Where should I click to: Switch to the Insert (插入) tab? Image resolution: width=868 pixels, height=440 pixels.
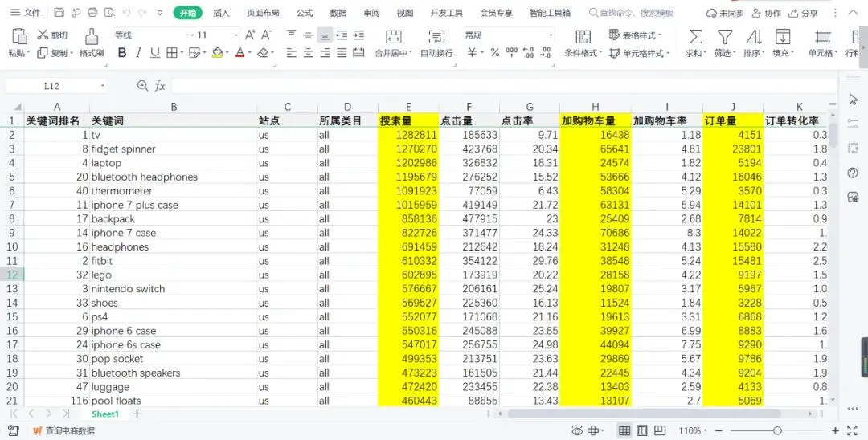click(x=221, y=13)
